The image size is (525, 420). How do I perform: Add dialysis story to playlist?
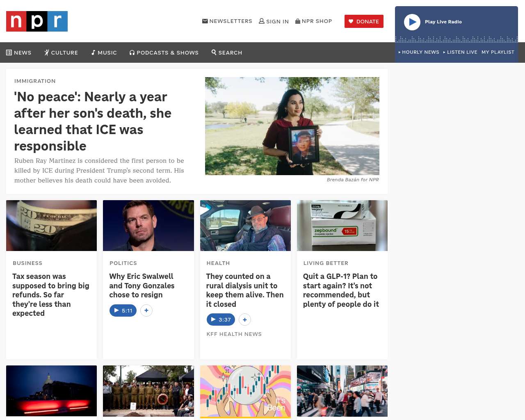click(245, 320)
